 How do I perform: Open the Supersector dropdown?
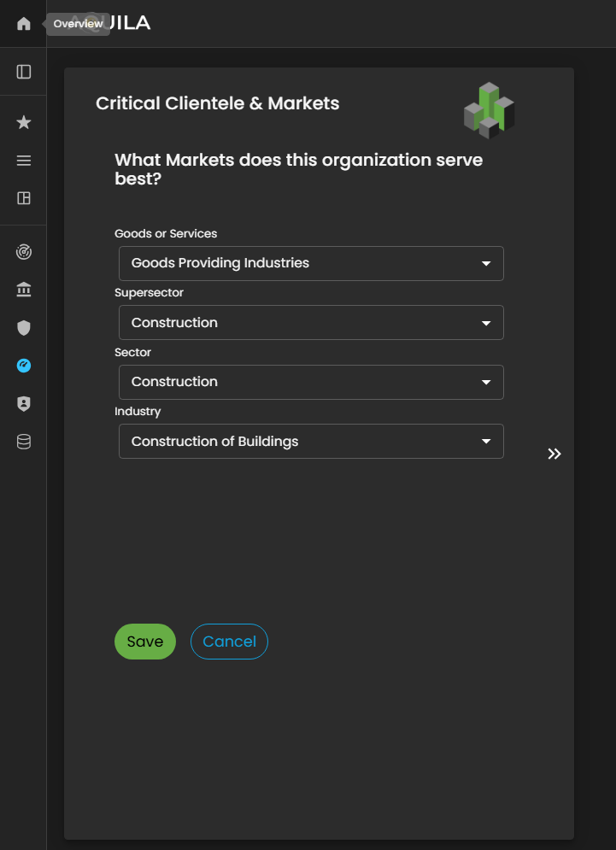311,323
